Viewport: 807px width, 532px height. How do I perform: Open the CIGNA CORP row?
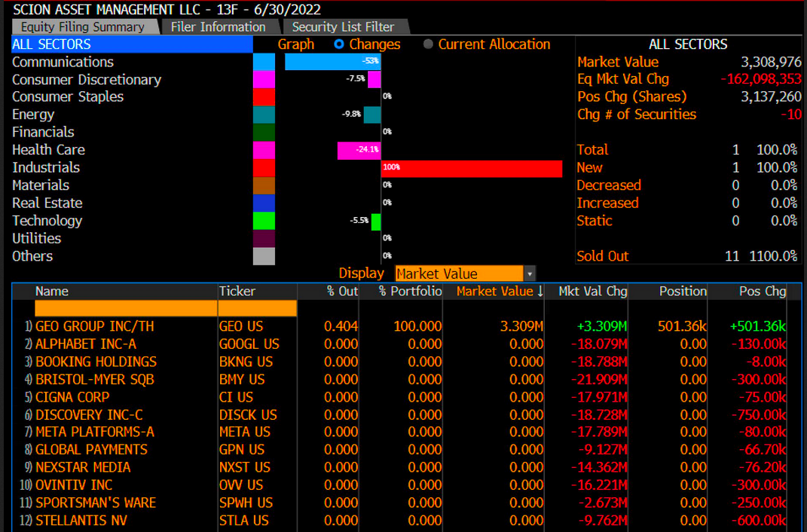pyautogui.click(x=72, y=397)
